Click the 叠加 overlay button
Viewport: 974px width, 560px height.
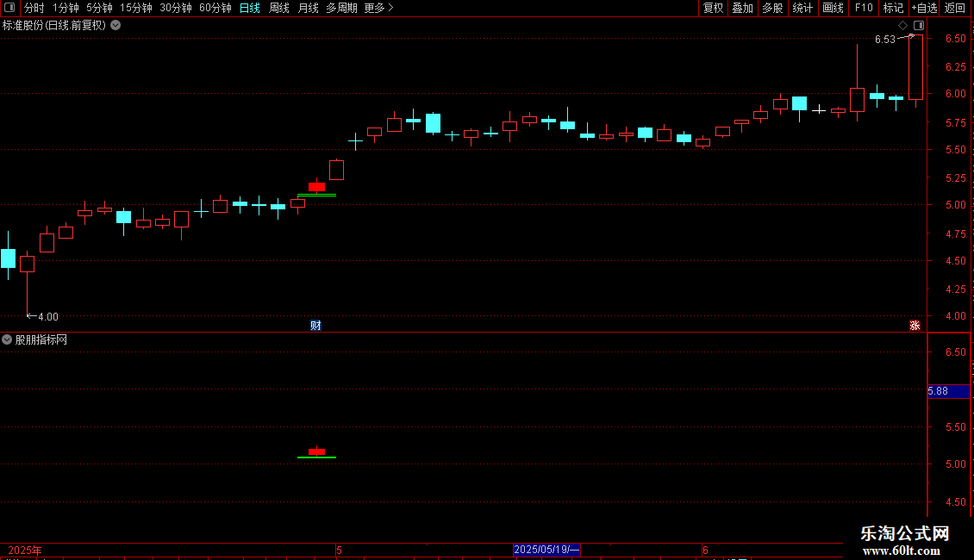pyautogui.click(x=742, y=8)
